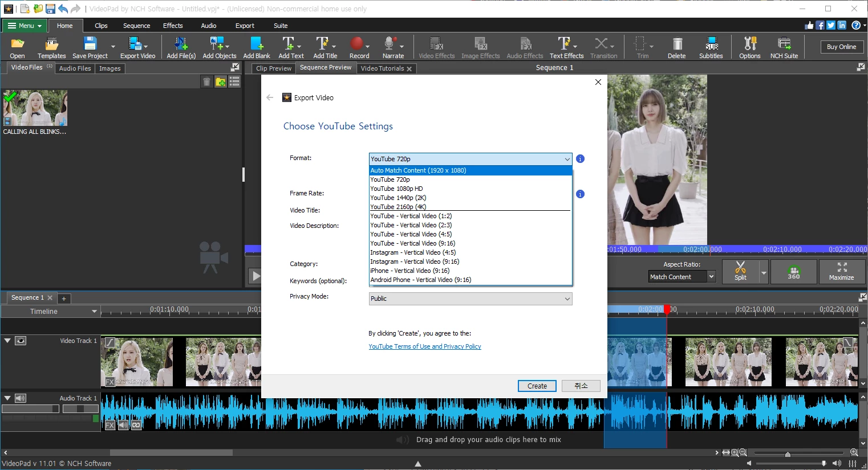Click the Add Blank clip icon
Image resolution: width=868 pixels, height=470 pixels.
[256, 47]
